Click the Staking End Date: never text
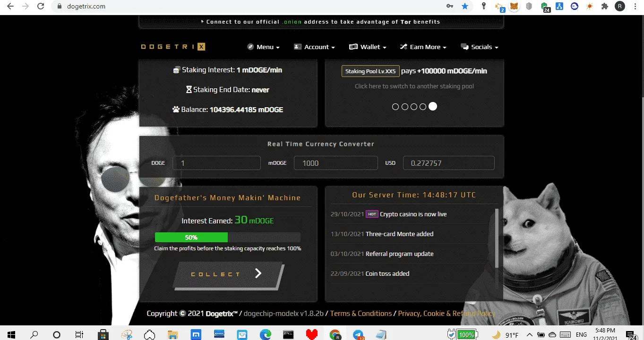 [228, 90]
